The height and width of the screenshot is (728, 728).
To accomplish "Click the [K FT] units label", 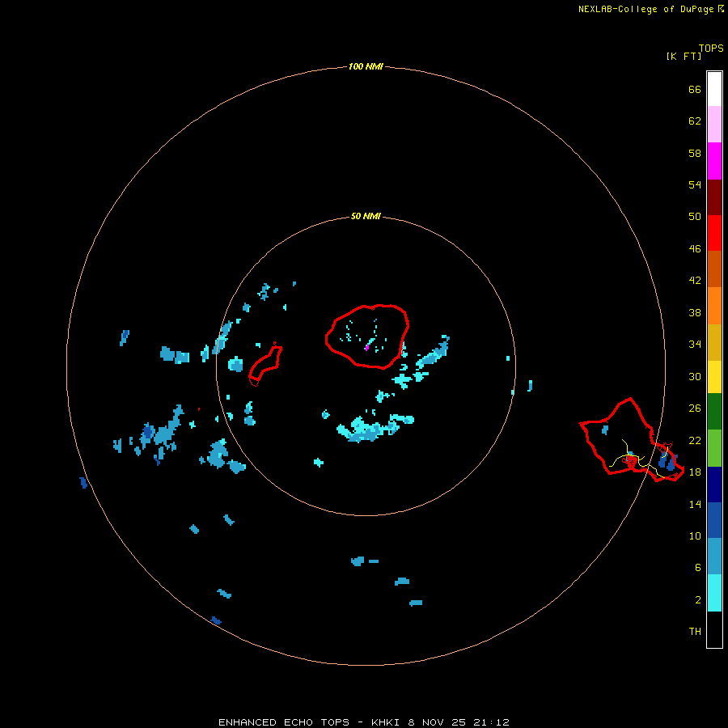I will click(x=684, y=56).
